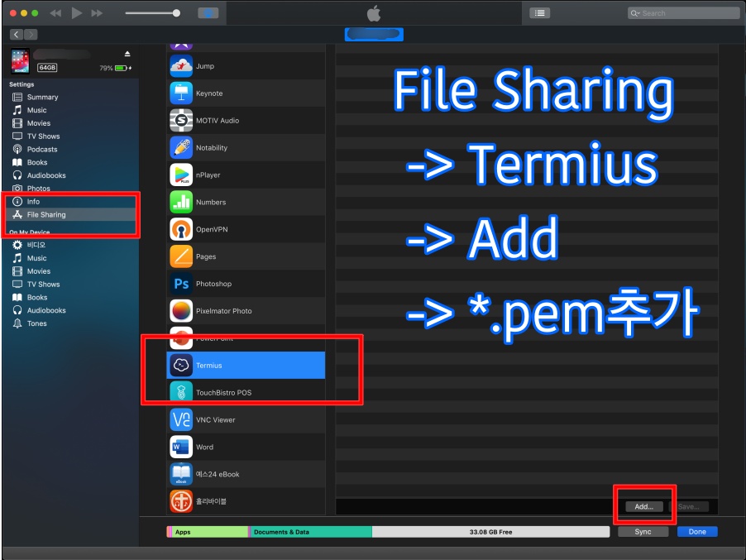Select Termius app icon
Screen dimensions: 746x560
[x=181, y=365]
